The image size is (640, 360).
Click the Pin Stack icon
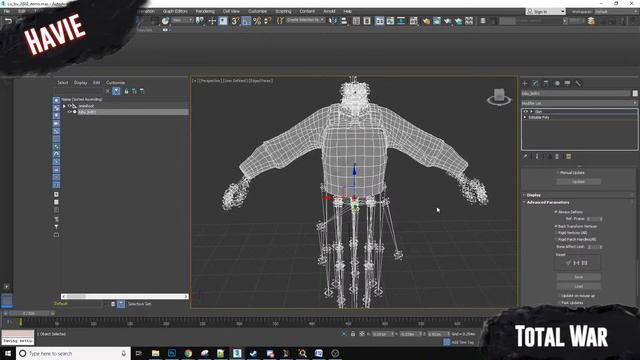[x=525, y=156]
